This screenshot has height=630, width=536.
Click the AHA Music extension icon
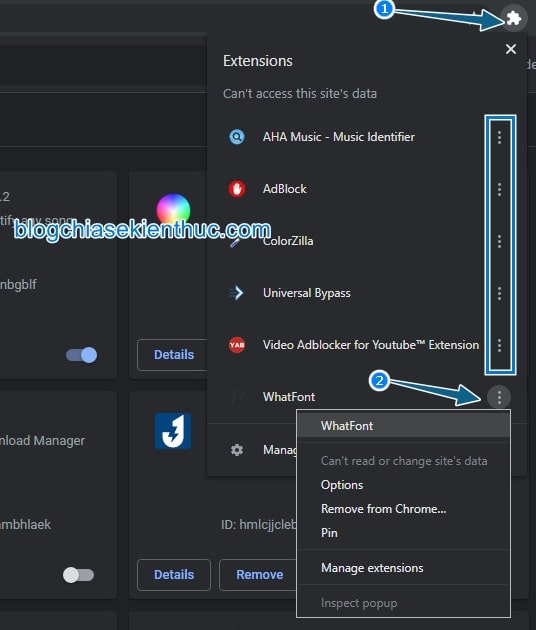click(237, 137)
